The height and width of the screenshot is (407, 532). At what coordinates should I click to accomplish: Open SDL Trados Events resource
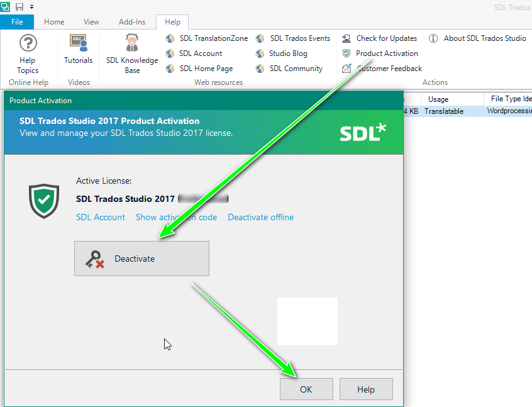[300, 38]
